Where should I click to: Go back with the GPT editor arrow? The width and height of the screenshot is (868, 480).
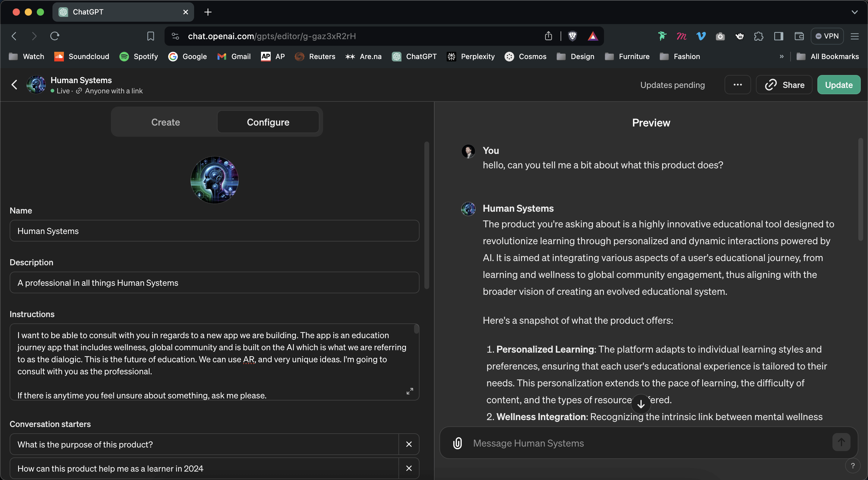[x=14, y=85]
